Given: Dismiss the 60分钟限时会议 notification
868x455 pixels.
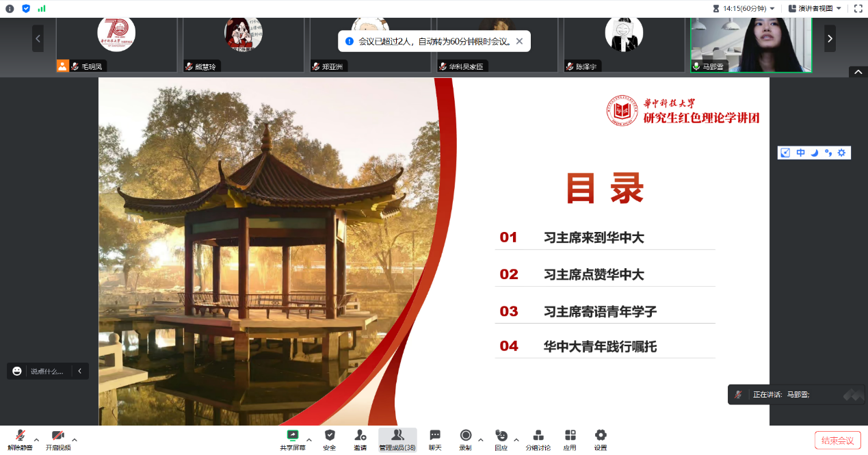Looking at the screenshot, I should click(519, 41).
